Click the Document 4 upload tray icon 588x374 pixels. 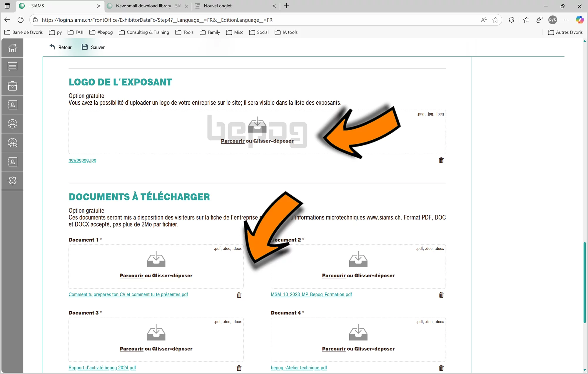[358, 333]
